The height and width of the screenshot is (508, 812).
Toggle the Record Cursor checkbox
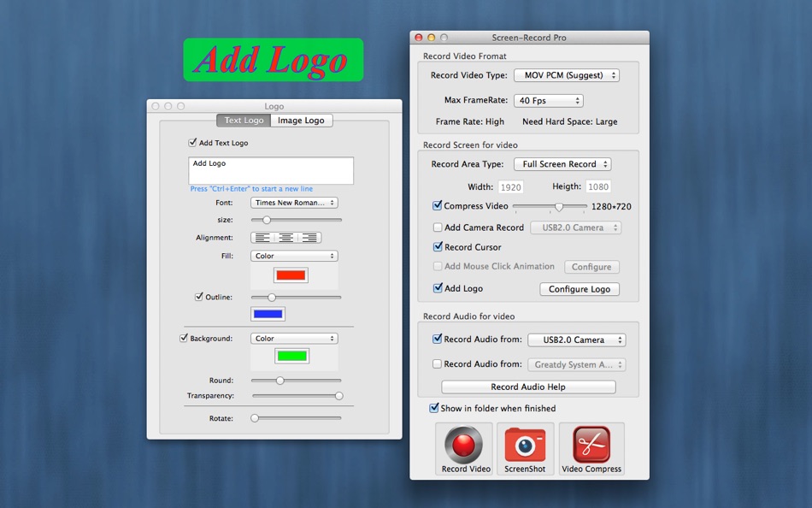(x=436, y=247)
